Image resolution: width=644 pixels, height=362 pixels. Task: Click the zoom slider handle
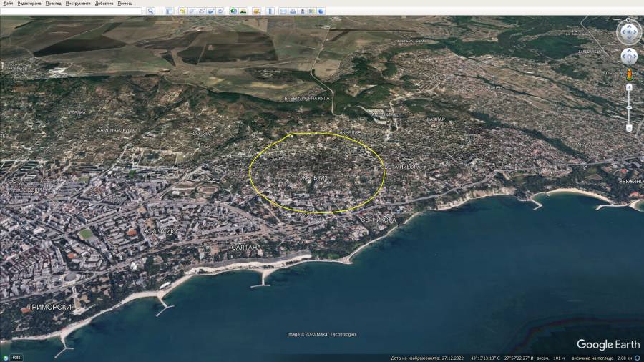tap(629, 107)
